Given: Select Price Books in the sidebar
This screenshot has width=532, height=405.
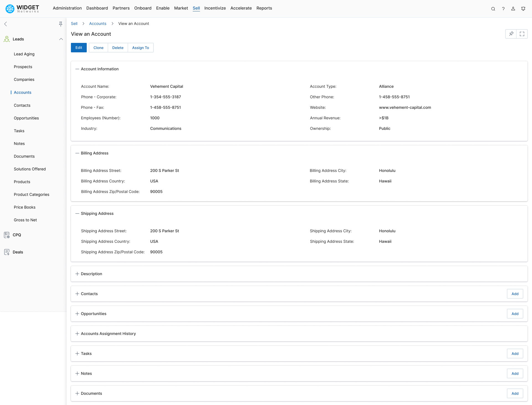Looking at the screenshot, I should 25,207.
